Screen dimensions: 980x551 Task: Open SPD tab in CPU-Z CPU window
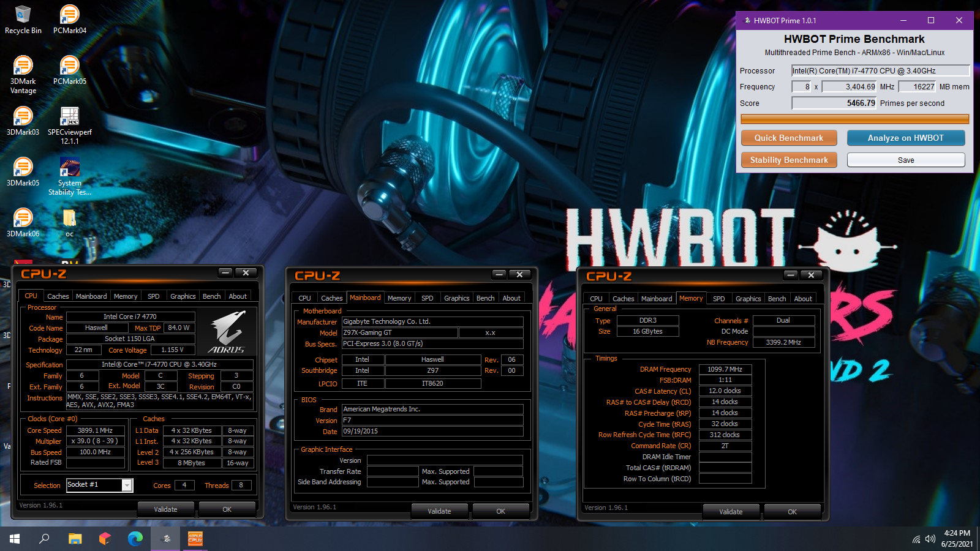pos(154,296)
